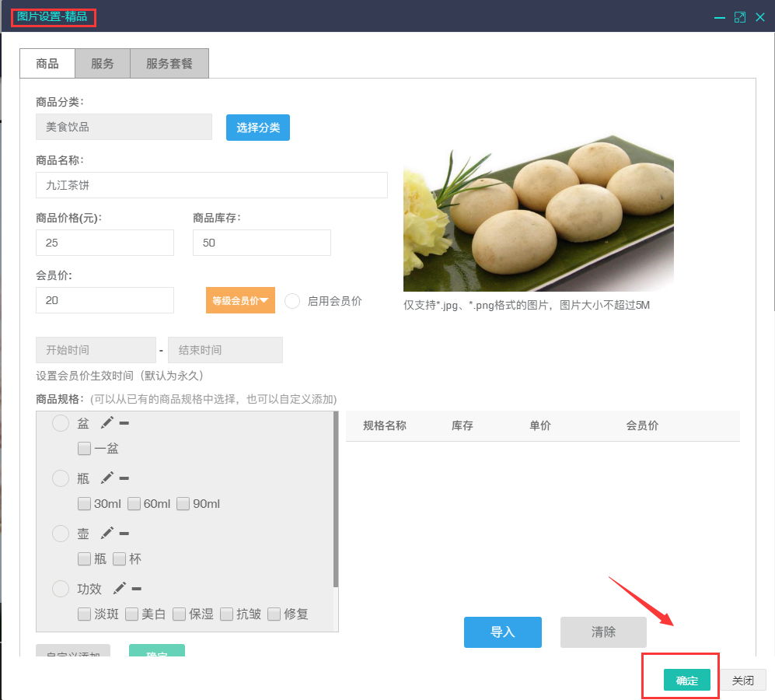
Task: Click the 规格名称 column header
Action: (385, 425)
